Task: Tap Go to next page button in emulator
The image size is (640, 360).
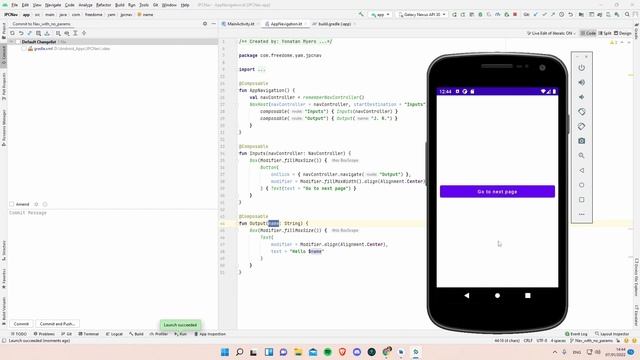Action: 497,191
